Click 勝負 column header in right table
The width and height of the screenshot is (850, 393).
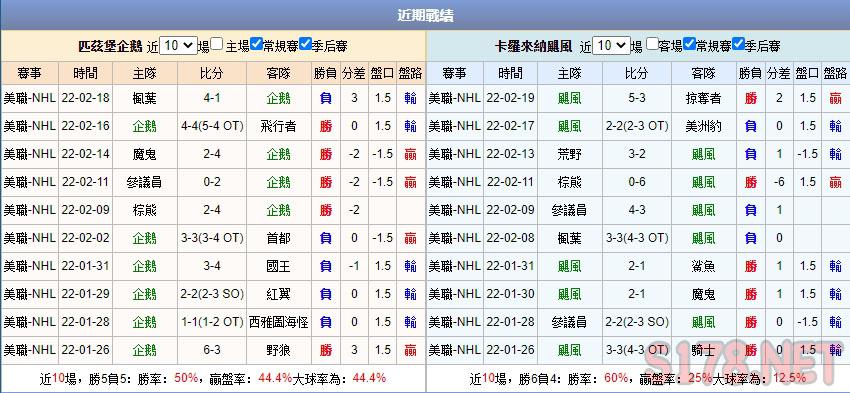750,73
